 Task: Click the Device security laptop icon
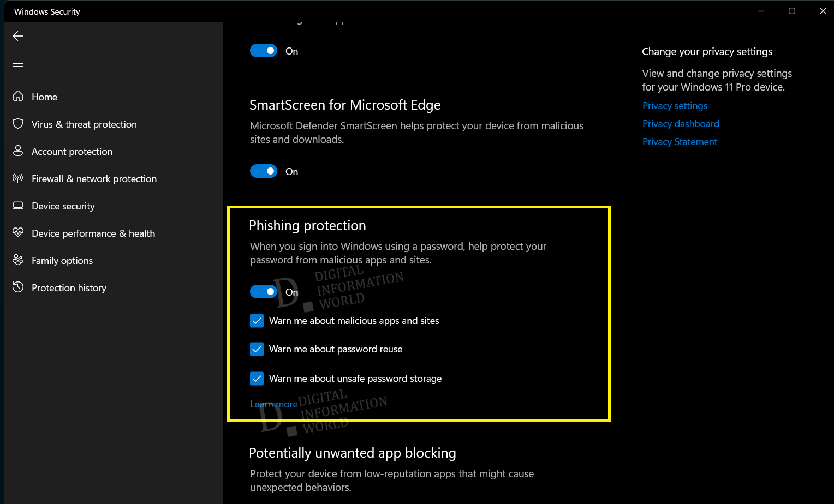click(18, 206)
